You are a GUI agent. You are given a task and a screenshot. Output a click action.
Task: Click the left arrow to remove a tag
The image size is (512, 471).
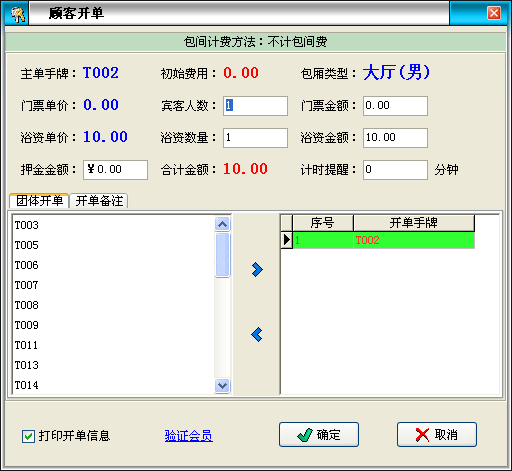[257, 334]
